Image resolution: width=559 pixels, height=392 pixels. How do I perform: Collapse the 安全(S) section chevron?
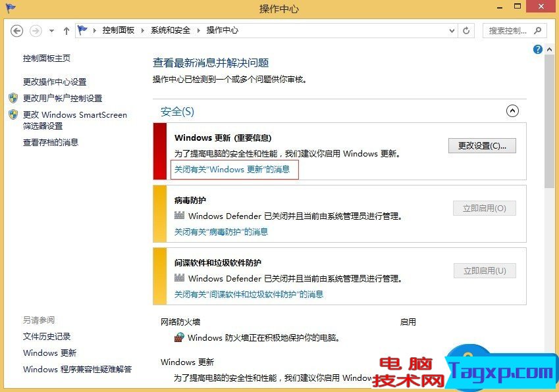[512, 111]
